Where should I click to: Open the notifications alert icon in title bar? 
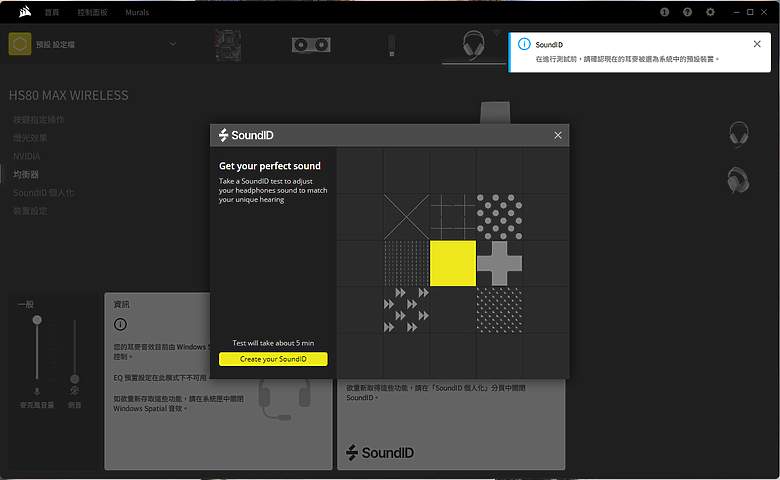[665, 12]
